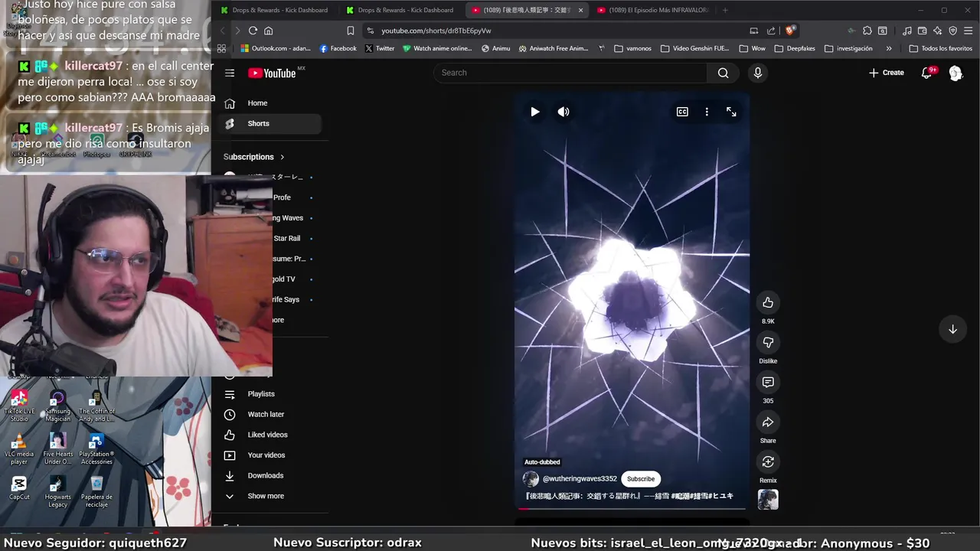Click the YouTube search field
The image size is (980, 551).
[570, 73]
